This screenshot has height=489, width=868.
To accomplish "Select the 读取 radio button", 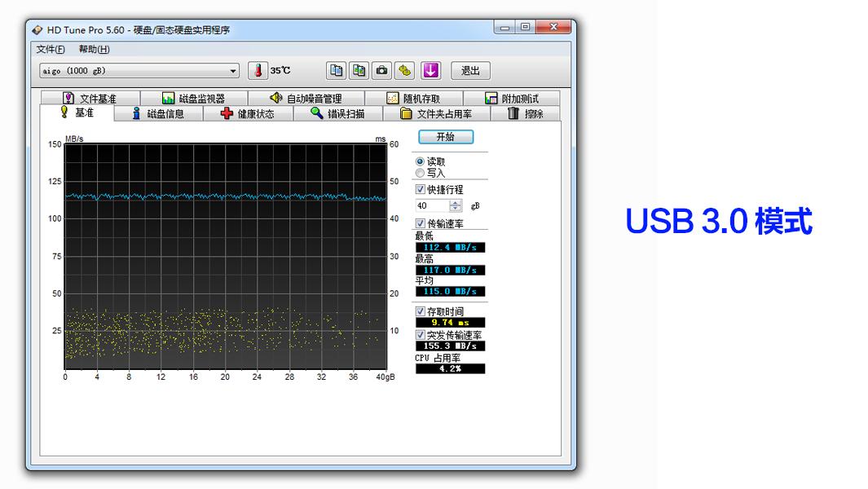I will point(421,162).
